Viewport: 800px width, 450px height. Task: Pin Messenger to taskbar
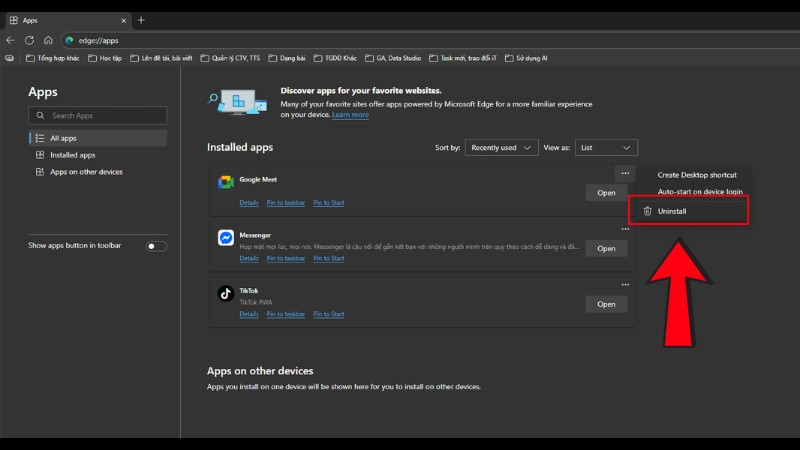286,259
